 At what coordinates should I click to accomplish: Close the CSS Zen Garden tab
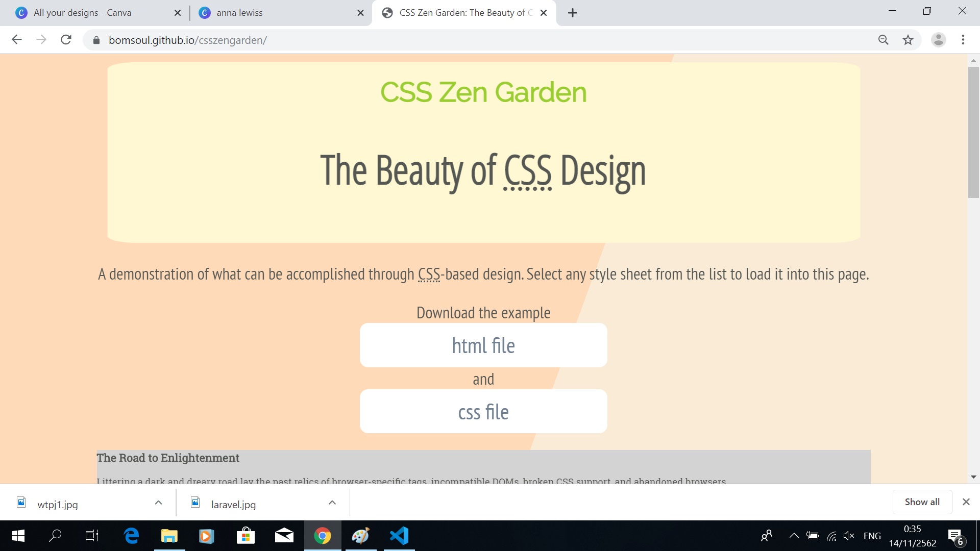click(544, 13)
